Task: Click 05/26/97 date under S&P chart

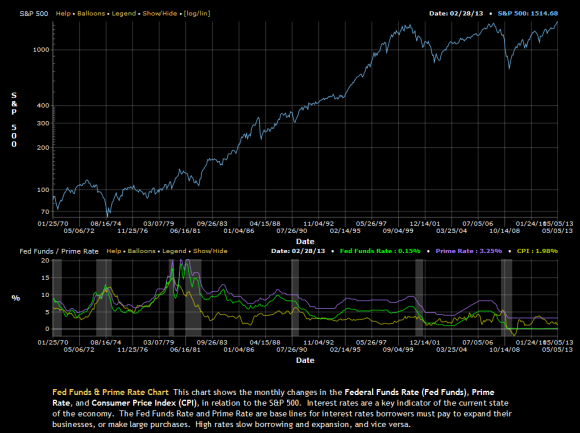Action: pos(371,224)
